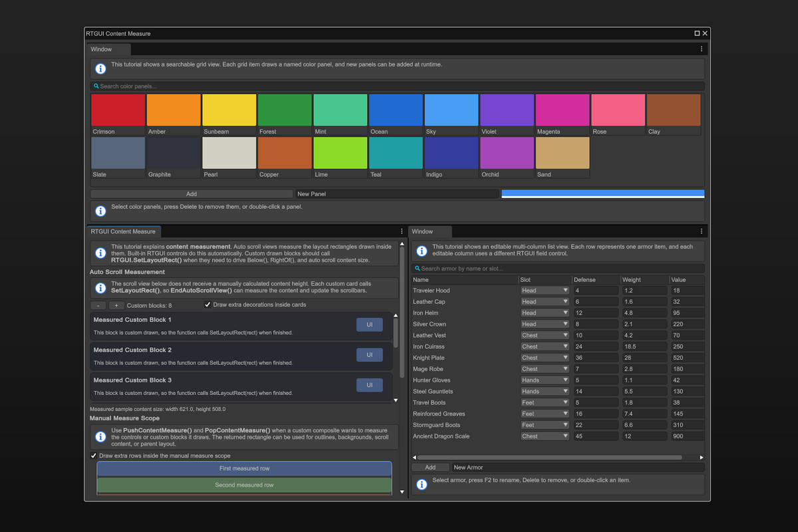Click the info icon next to 'Select color panels' hint

coord(100,211)
